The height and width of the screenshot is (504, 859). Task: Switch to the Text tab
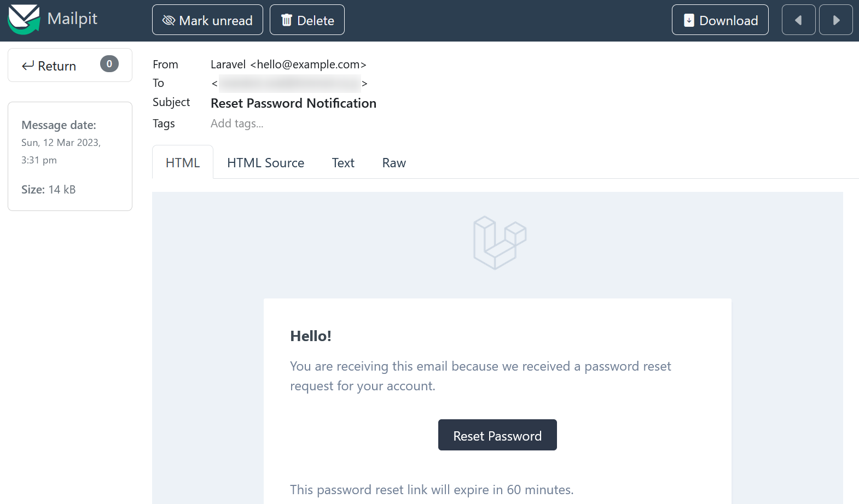[x=343, y=163]
